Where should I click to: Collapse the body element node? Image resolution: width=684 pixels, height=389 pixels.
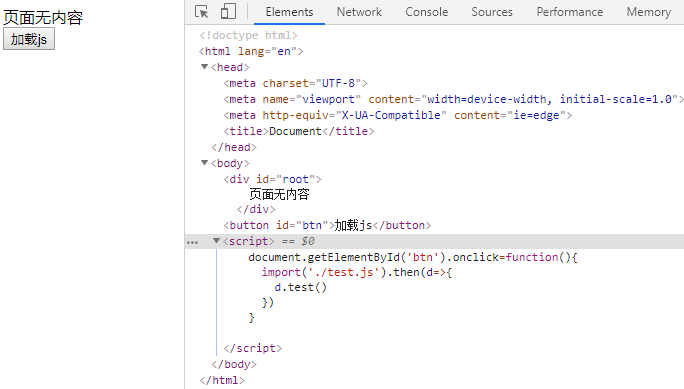click(204, 163)
